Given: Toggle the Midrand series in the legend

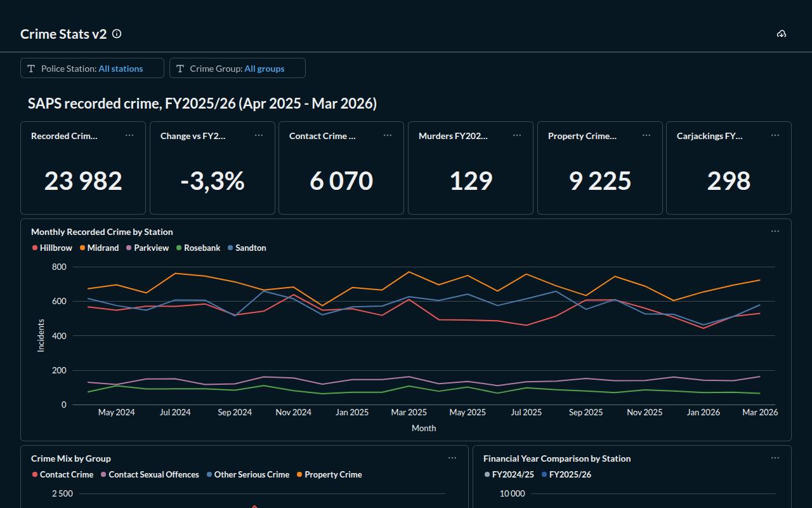Looking at the screenshot, I should coord(99,248).
